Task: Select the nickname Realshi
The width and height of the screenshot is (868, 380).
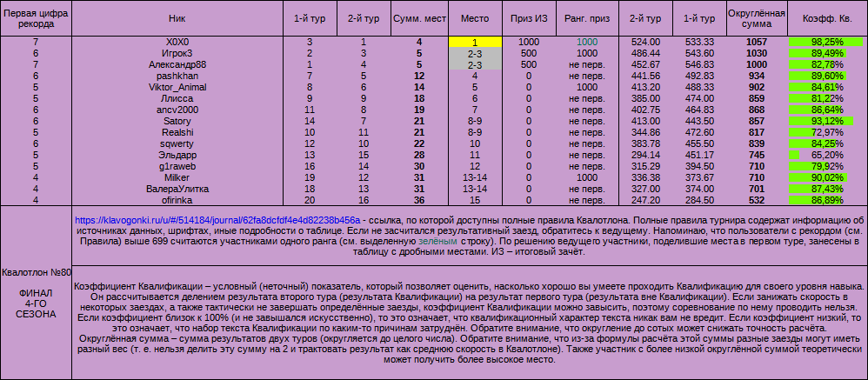Action: coord(177,133)
